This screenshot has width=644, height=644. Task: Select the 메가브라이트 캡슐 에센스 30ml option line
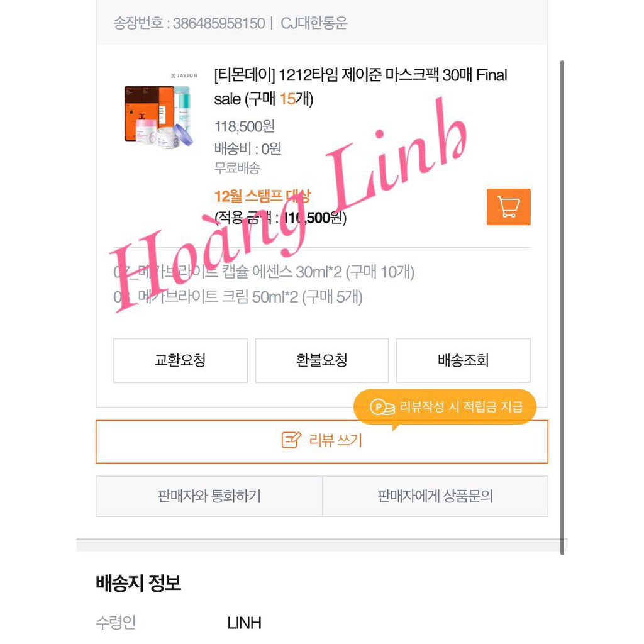264,272
